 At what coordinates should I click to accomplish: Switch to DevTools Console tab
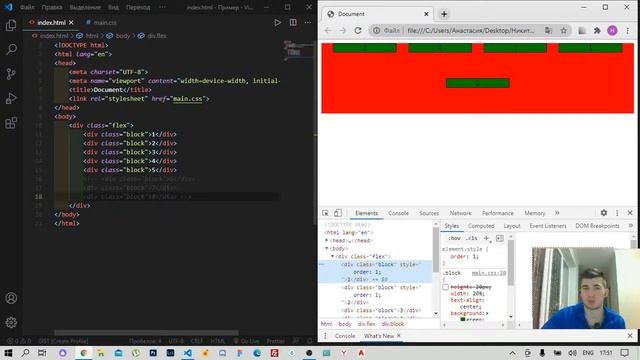click(398, 213)
